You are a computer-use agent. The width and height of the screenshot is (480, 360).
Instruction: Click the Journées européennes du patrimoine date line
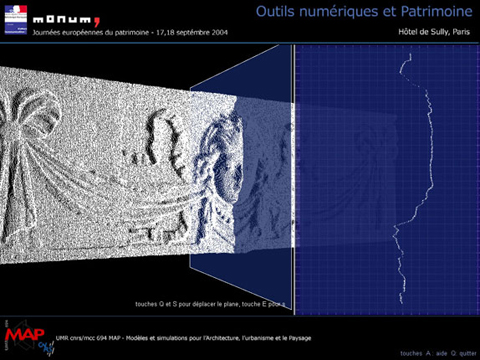130,32
